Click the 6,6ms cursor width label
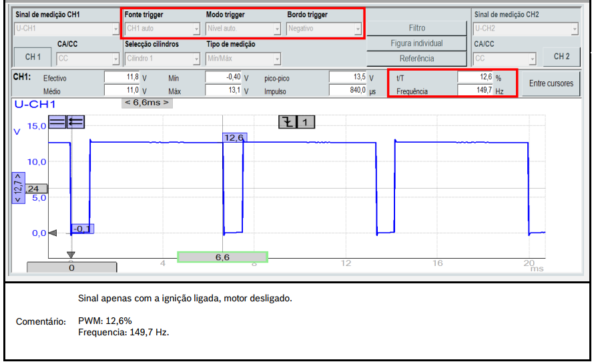This screenshot has height=364, width=594. (146, 103)
